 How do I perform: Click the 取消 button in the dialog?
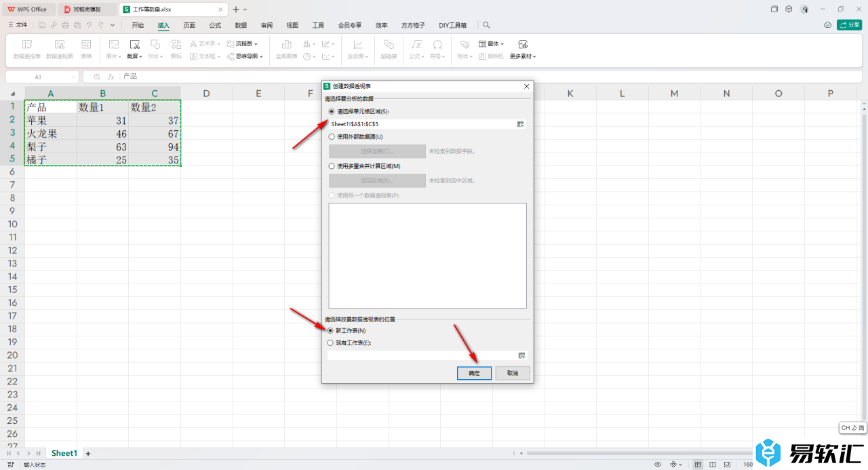click(513, 373)
